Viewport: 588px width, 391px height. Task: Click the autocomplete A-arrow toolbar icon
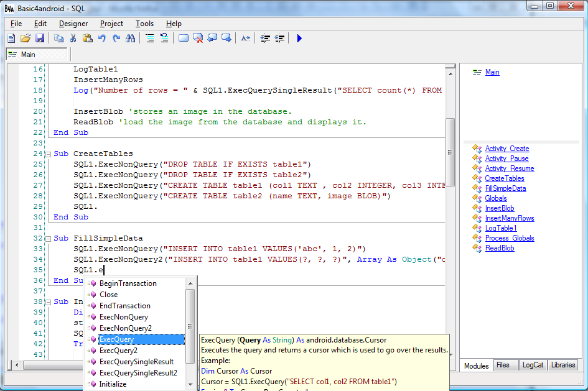(246, 38)
